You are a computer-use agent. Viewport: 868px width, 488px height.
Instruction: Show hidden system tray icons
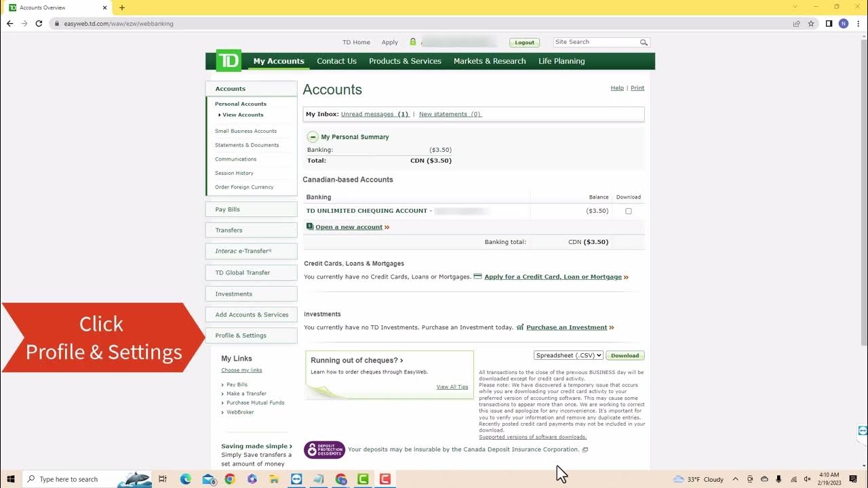click(x=736, y=479)
